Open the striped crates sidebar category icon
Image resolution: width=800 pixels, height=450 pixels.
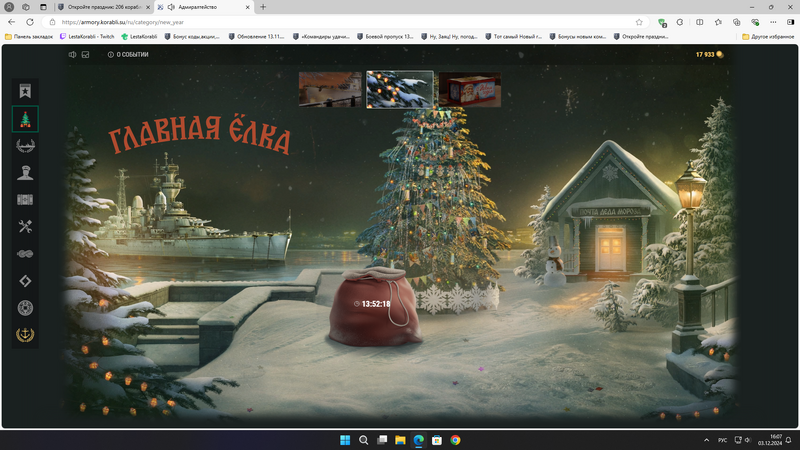[x=25, y=199]
